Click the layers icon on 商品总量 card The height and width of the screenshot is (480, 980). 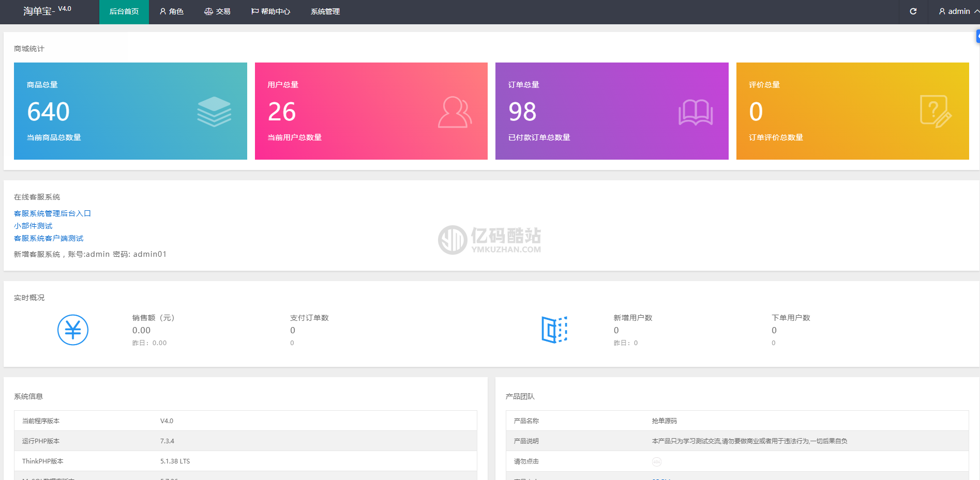(214, 112)
